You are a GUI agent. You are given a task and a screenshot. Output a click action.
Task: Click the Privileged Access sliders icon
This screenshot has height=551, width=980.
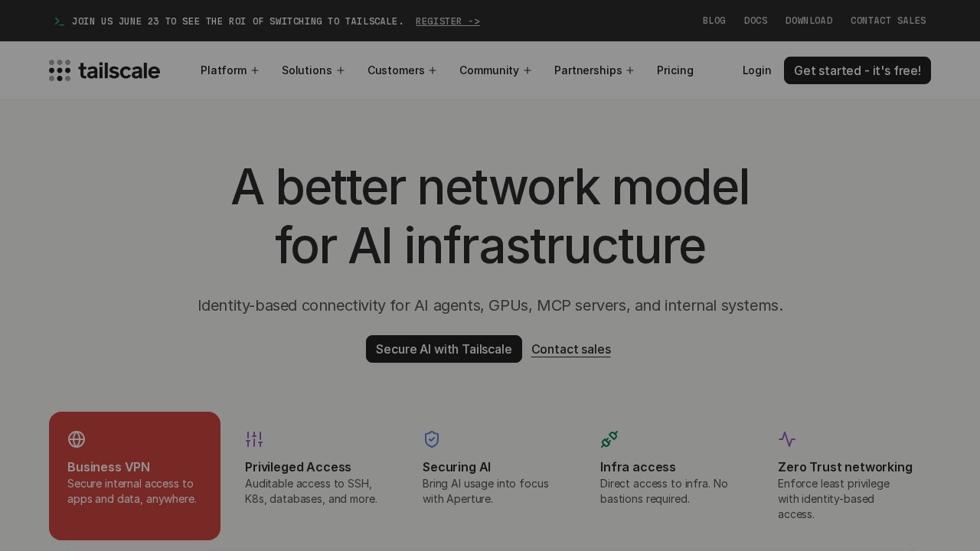(254, 439)
